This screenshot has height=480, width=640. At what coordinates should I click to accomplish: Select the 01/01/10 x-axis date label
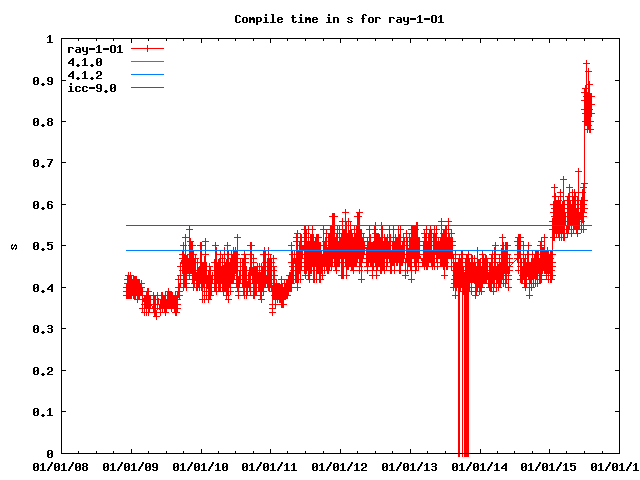[x=201, y=466]
